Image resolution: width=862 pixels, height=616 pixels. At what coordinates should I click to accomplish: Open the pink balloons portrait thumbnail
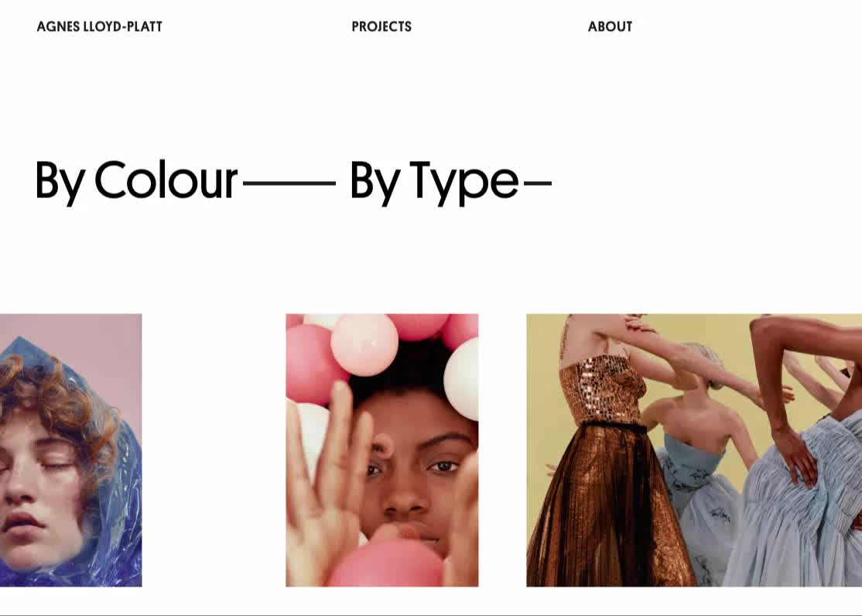(382, 450)
